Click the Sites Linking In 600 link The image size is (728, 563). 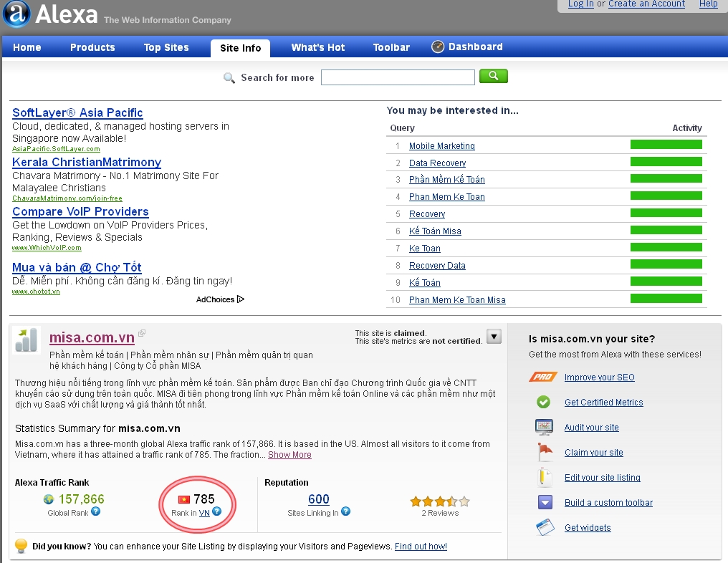click(x=318, y=499)
